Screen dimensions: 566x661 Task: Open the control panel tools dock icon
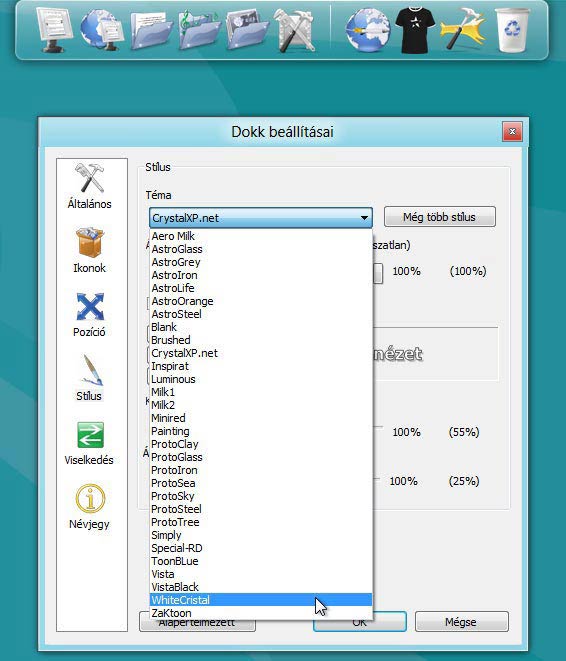coord(295,30)
